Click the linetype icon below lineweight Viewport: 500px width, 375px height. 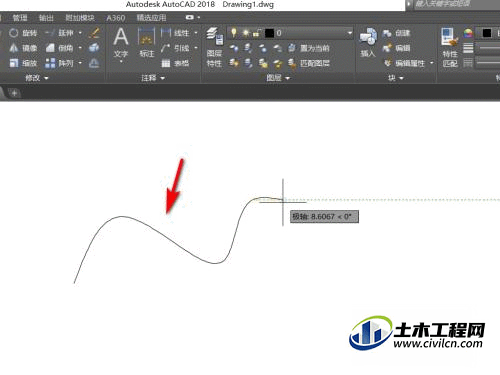[x=468, y=63]
